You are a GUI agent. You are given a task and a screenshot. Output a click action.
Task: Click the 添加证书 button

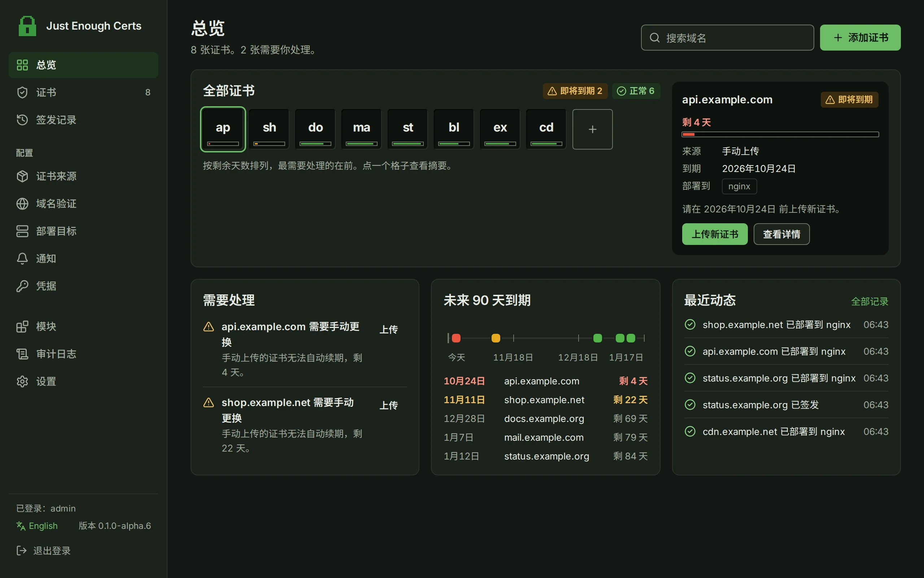coord(860,38)
